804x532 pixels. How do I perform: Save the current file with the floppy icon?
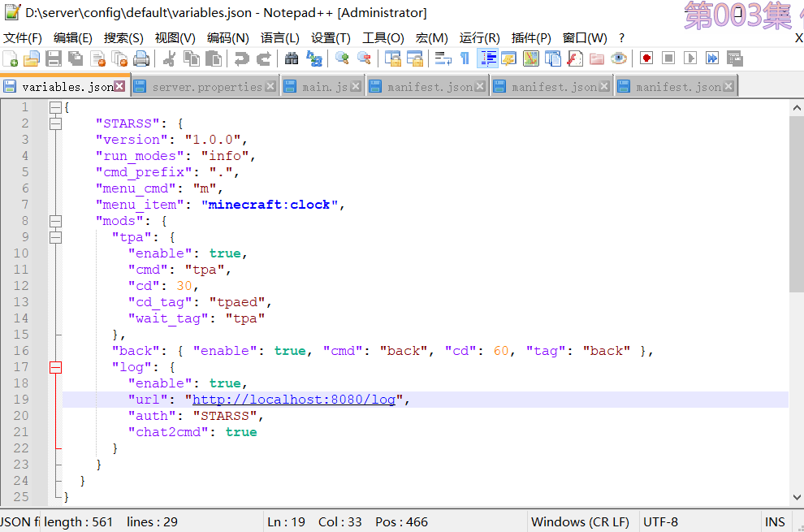click(x=54, y=59)
